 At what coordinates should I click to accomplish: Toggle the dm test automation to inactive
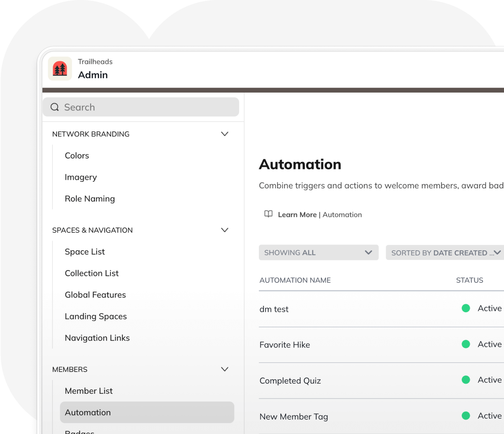pyautogui.click(x=466, y=308)
